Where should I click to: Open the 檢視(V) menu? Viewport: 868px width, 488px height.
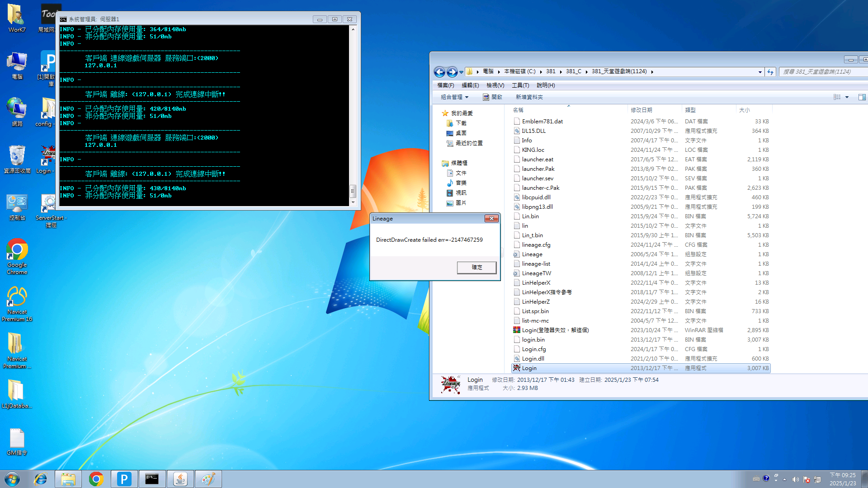(x=495, y=85)
